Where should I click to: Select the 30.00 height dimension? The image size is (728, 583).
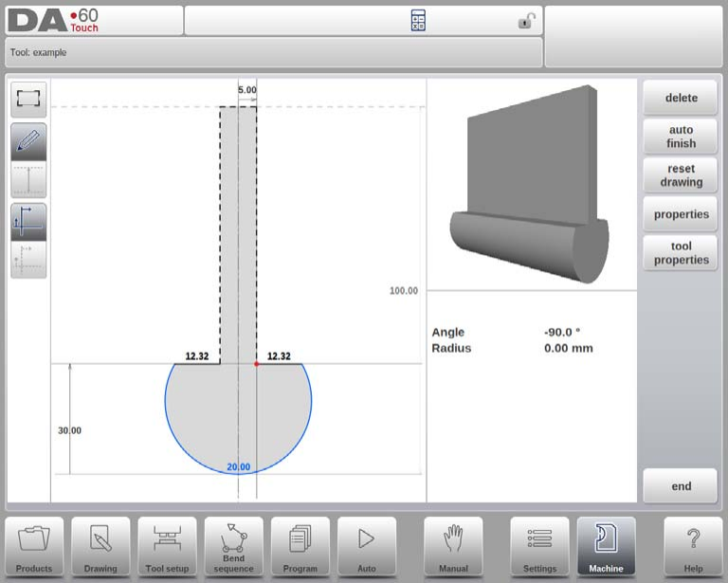[69, 430]
